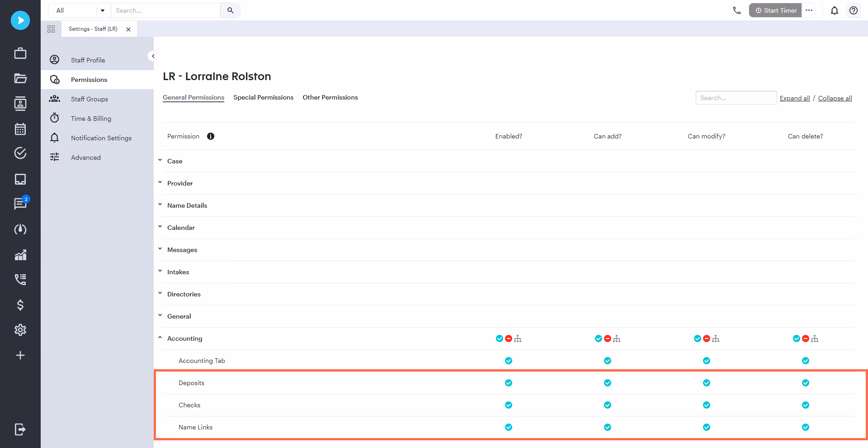Click the Start Timer button
868x448 pixels.
776,10
